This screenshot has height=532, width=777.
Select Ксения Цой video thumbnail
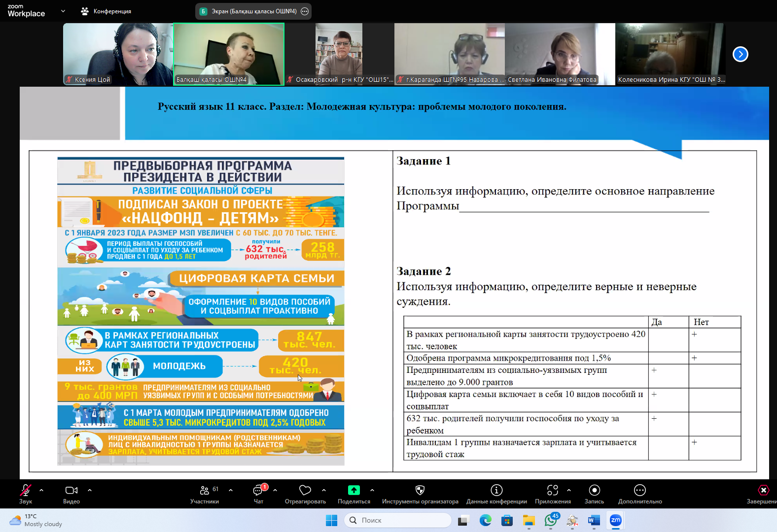pos(117,54)
